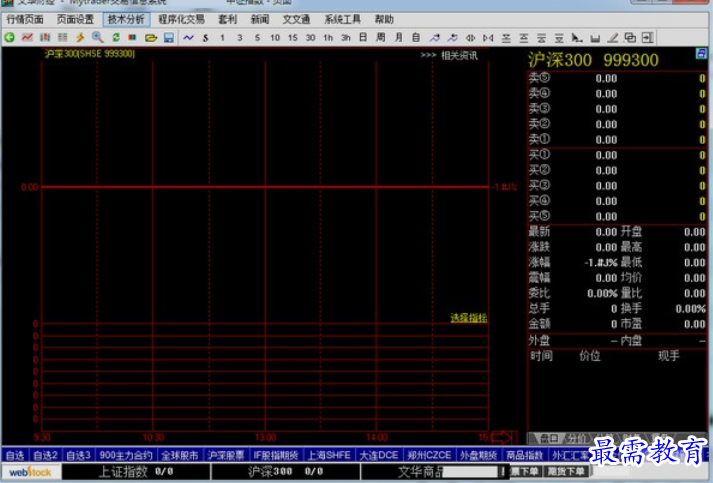Viewport: 713px width, 483px height.
Task: Click the horizontal compress arrows icon
Action: coord(488,38)
